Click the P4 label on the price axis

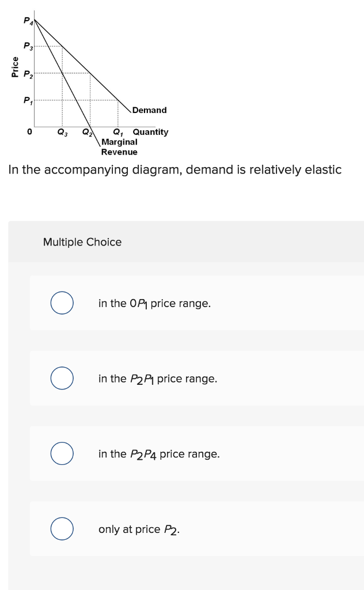click(28, 20)
